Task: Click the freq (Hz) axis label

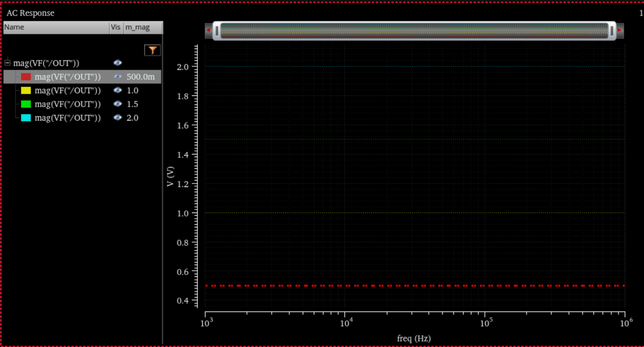Action: tap(414, 339)
